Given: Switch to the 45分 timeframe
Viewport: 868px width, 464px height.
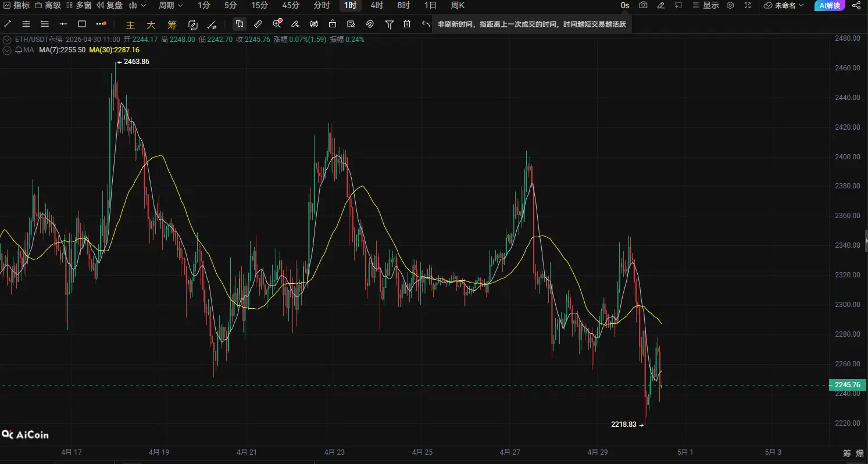Looking at the screenshot, I should coord(291,5).
